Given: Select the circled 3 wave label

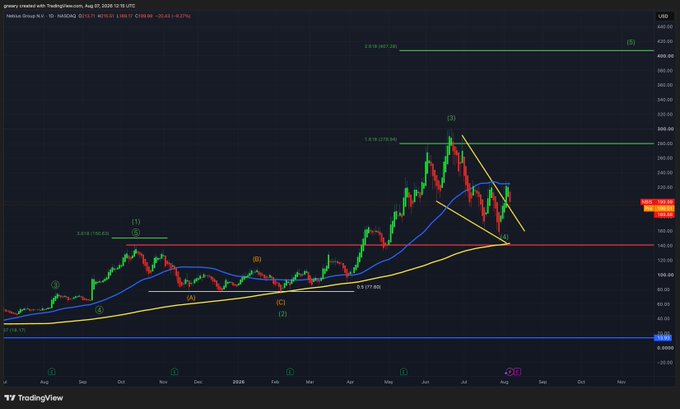Looking at the screenshot, I should pos(55,285).
